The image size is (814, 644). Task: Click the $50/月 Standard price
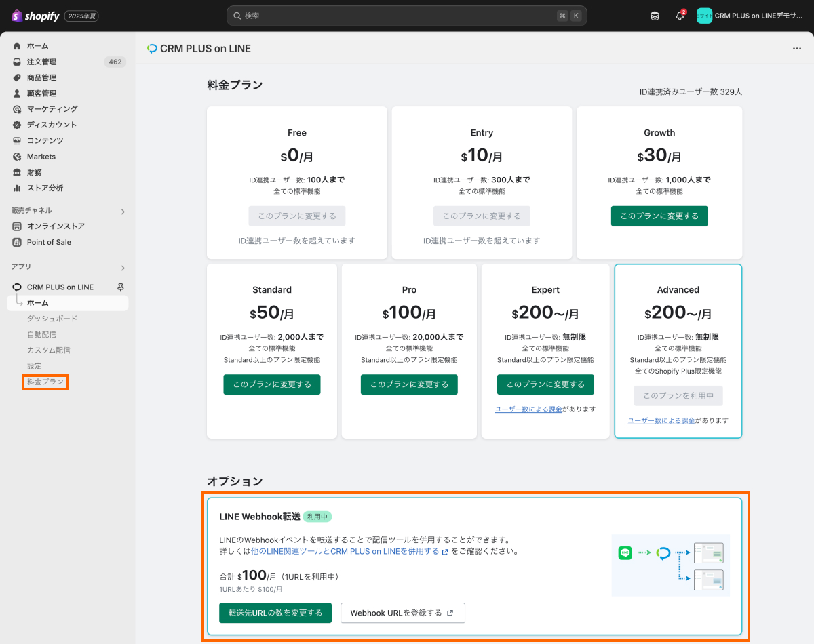pos(272,313)
